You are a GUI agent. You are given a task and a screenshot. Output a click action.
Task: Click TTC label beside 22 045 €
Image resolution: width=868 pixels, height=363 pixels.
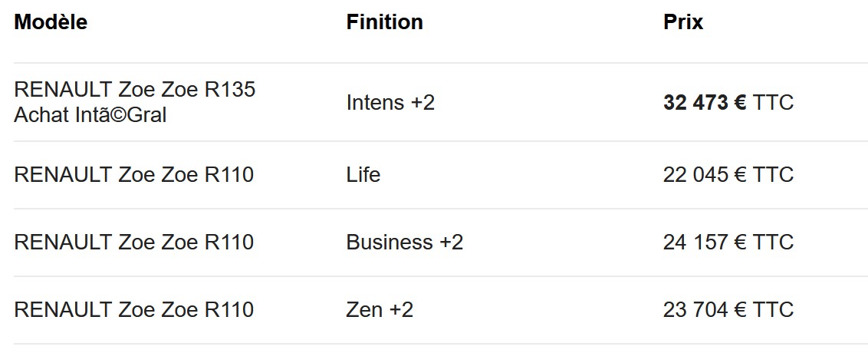coord(773,175)
